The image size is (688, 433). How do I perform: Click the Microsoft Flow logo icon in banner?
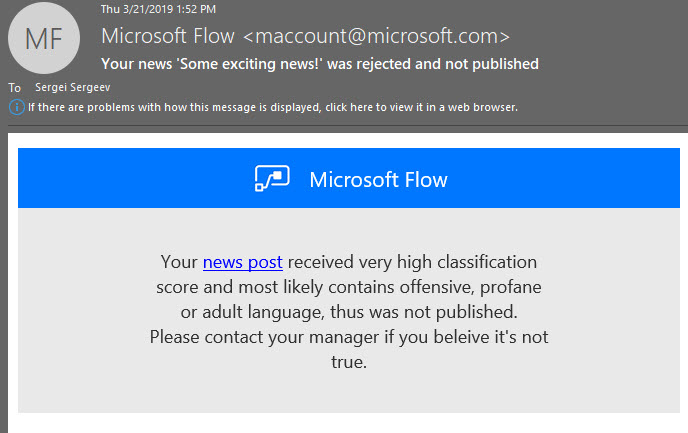pyautogui.click(x=271, y=179)
